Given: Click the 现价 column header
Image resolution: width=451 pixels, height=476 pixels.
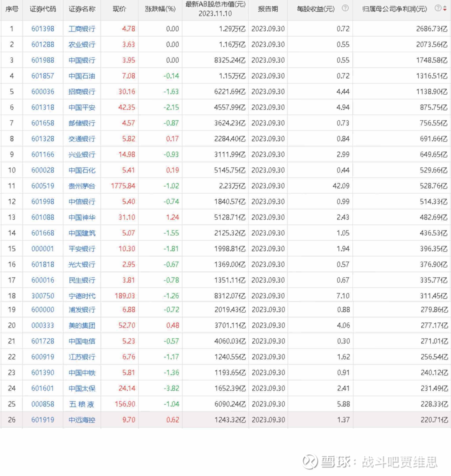Looking at the screenshot, I should (x=119, y=9).
